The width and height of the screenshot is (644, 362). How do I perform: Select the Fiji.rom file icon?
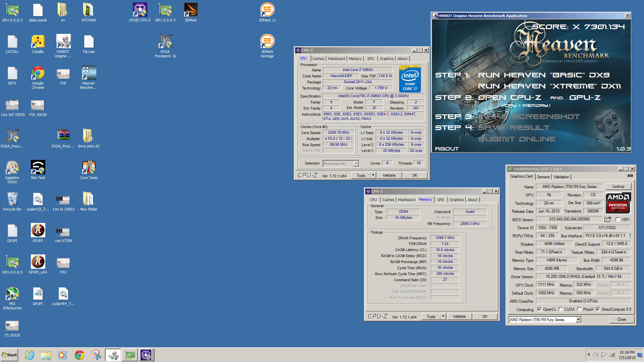(x=89, y=44)
